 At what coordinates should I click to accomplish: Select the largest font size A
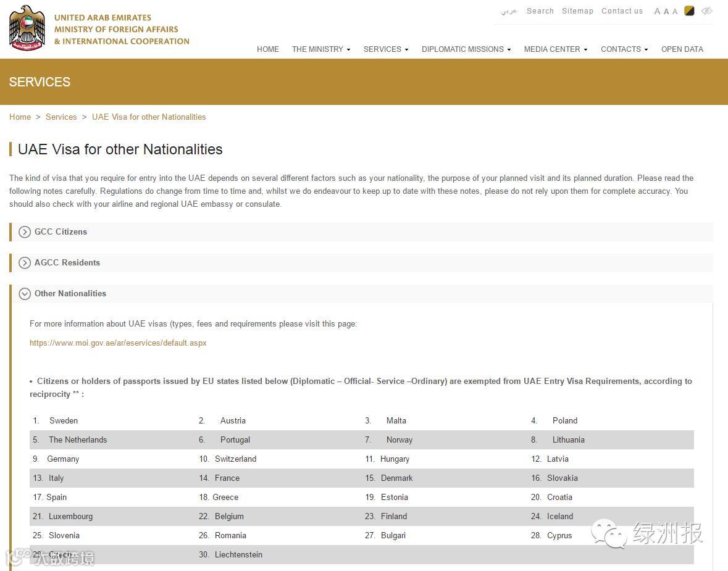point(657,12)
